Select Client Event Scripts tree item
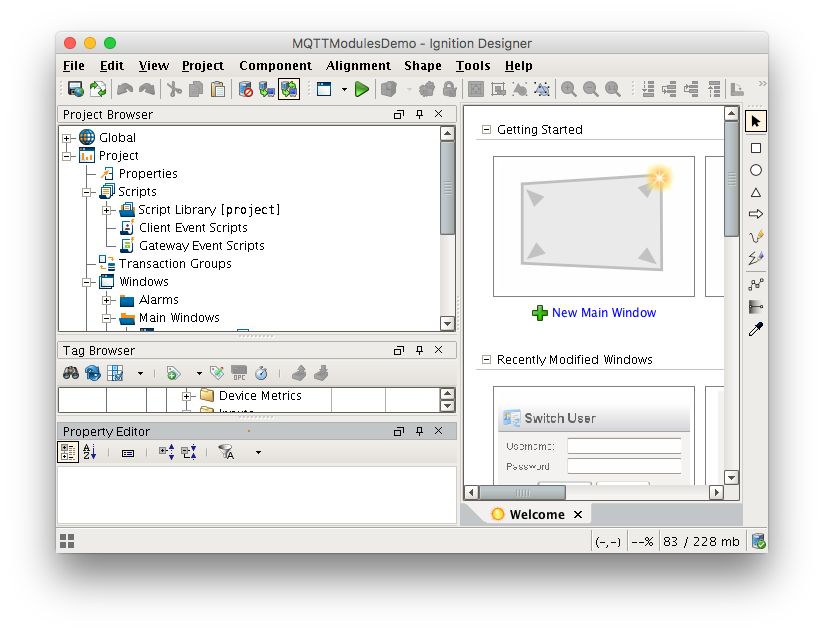The height and width of the screenshot is (633, 824). coord(193,227)
